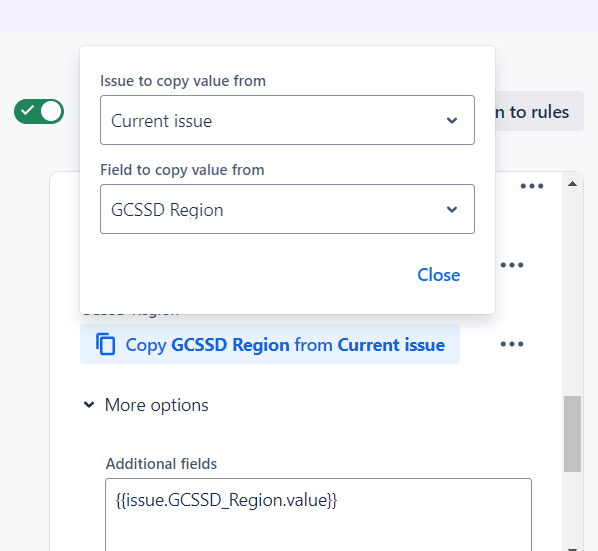The width and height of the screenshot is (598, 551).
Task: Click the copy icon before Copy GCSSD Region
Action: point(105,344)
